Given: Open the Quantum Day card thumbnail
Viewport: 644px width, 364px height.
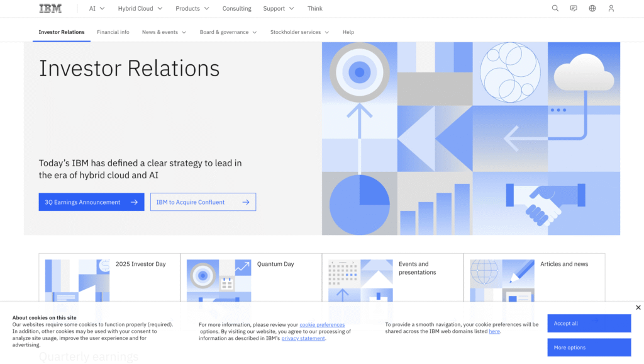Looking at the screenshot, I should pos(219,280).
